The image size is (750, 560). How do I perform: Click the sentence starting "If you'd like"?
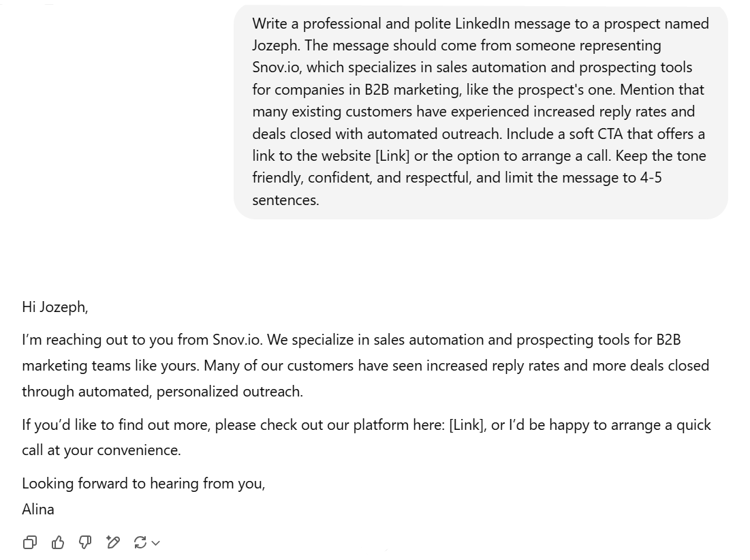pos(366,437)
